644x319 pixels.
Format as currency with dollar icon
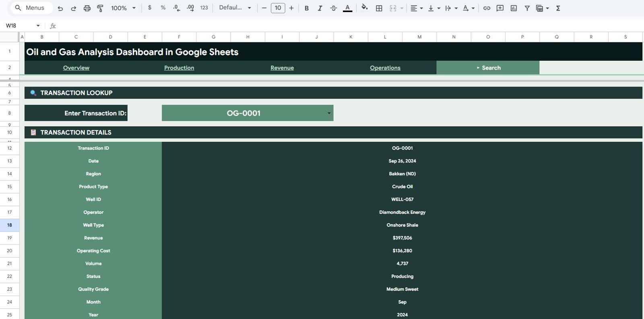(x=150, y=8)
